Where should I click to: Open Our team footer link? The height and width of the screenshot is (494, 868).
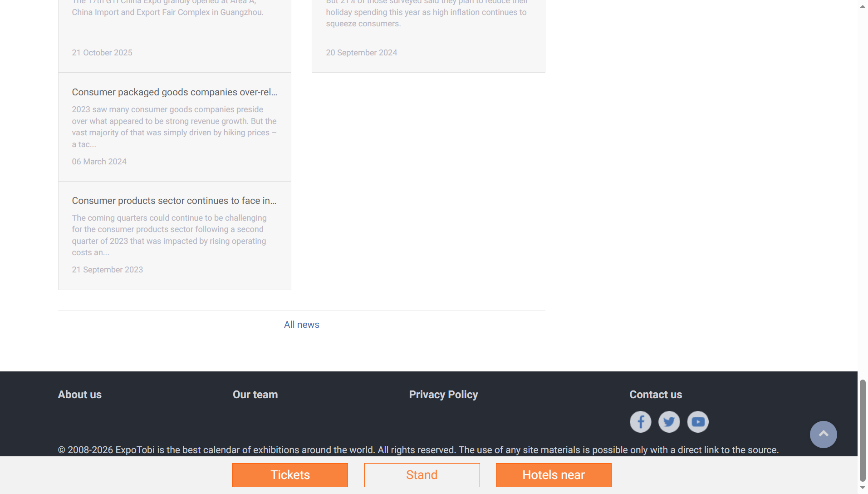pyautogui.click(x=255, y=395)
